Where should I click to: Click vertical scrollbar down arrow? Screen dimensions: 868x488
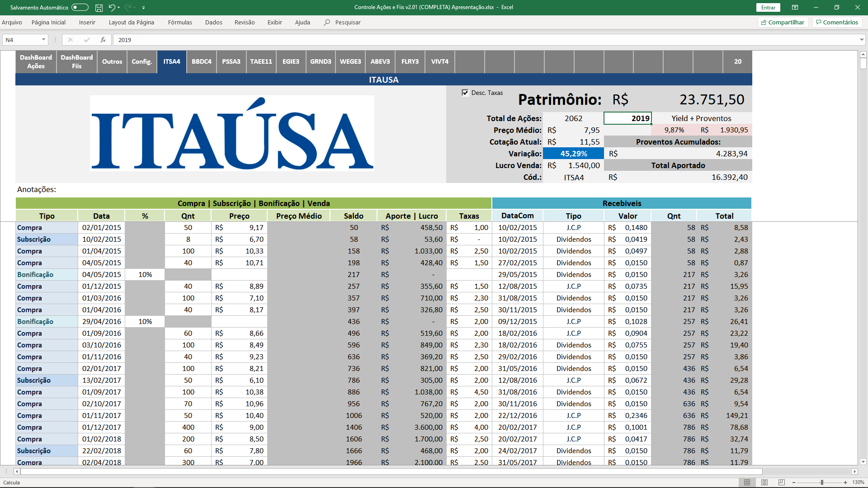(x=863, y=462)
